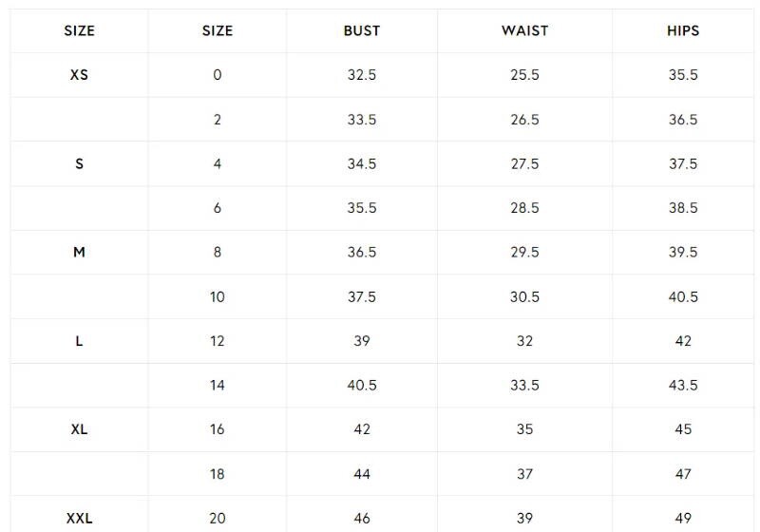
Task: Click the BUST column header
Action: 361,30
